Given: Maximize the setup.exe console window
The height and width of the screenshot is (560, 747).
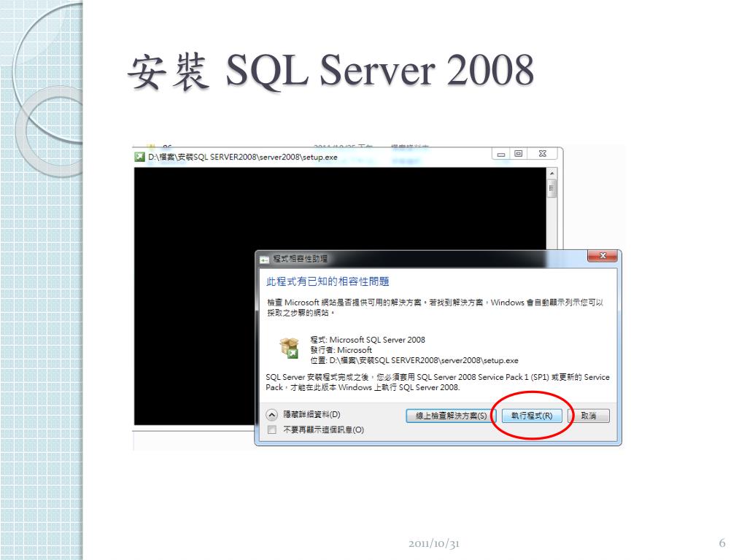Looking at the screenshot, I should click(519, 153).
